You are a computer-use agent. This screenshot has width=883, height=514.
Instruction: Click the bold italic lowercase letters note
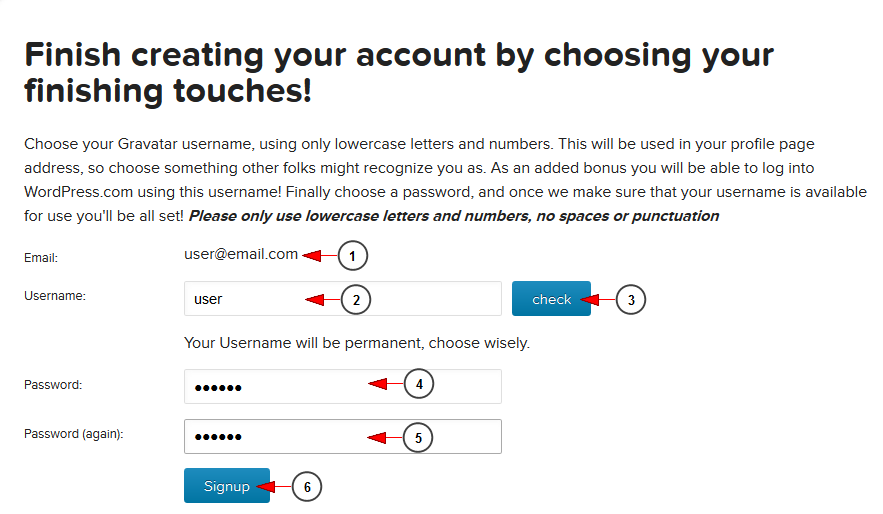tap(453, 216)
